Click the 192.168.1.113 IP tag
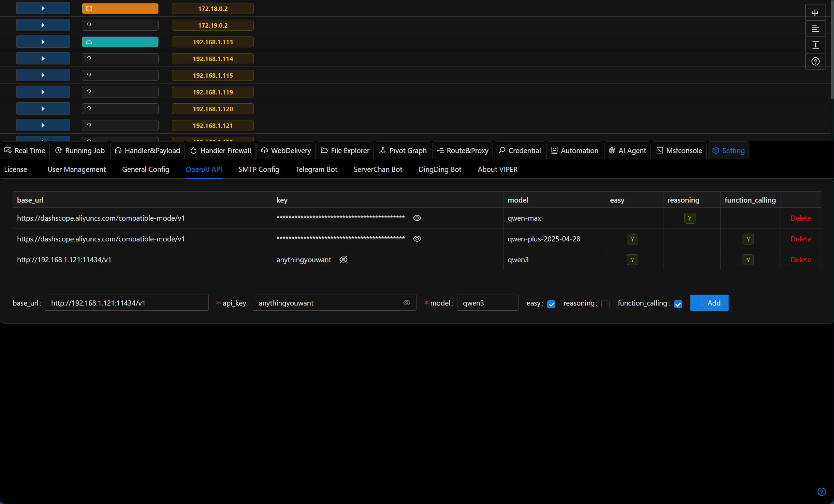 click(x=213, y=42)
